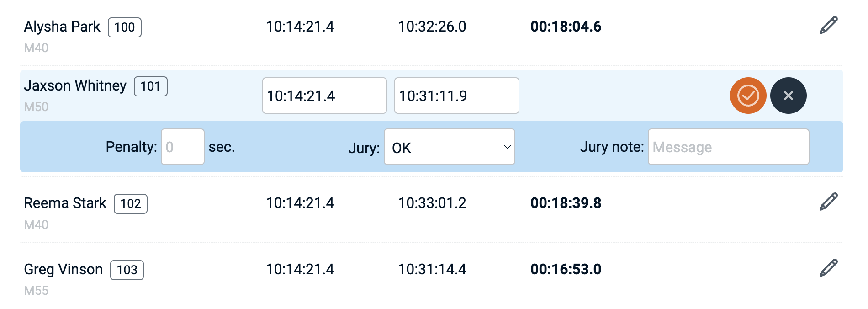Click bib number 103 badge
Viewport: 868px width, 309px height.
pyautogui.click(x=127, y=270)
